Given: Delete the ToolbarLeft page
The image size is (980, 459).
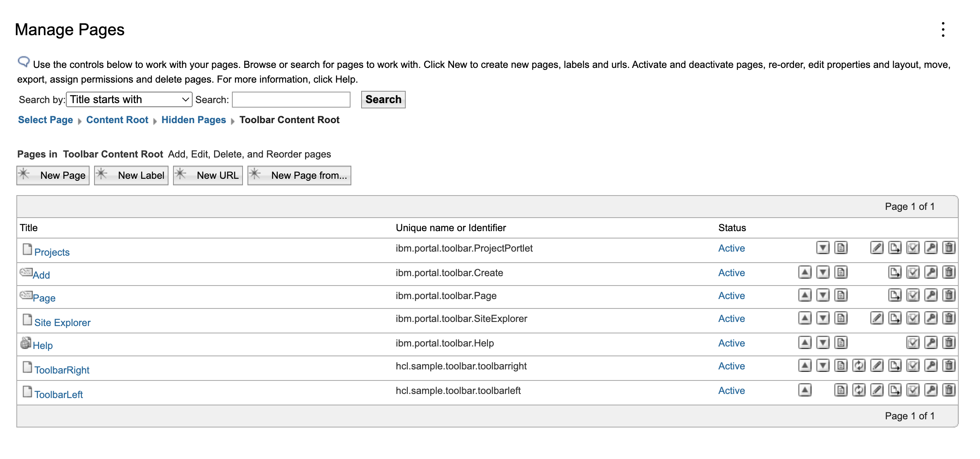Looking at the screenshot, I should [x=949, y=390].
